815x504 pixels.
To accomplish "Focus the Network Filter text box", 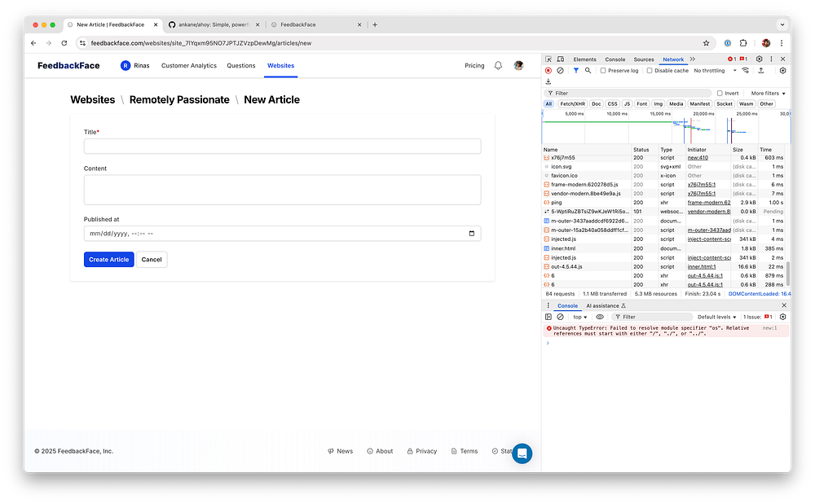I will (x=628, y=94).
